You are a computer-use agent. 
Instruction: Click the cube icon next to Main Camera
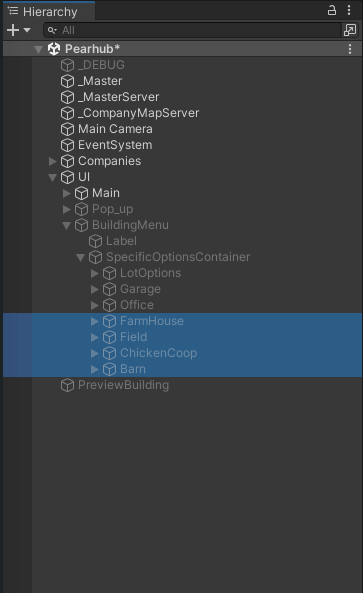pyautogui.click(x=67, y=129)
